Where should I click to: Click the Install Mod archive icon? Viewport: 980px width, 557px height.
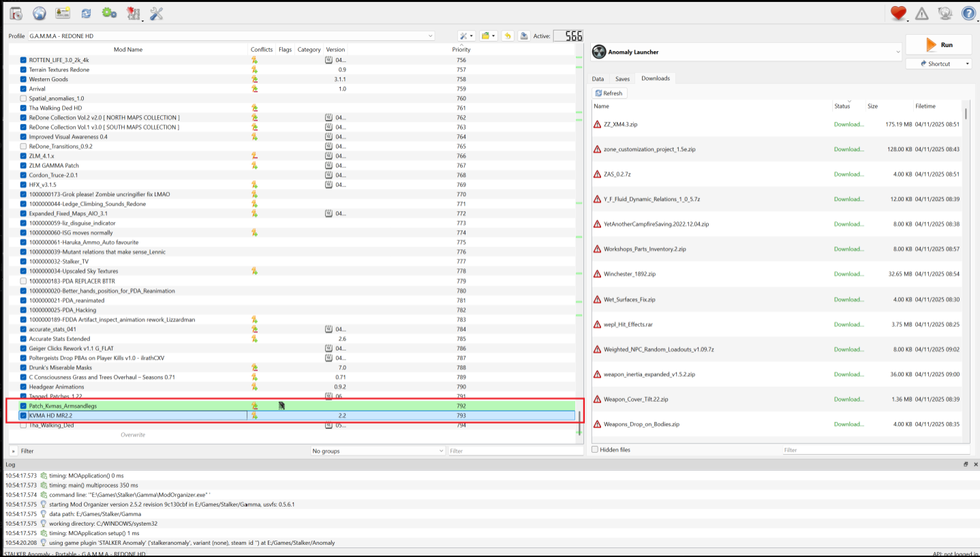pos(16,12)
